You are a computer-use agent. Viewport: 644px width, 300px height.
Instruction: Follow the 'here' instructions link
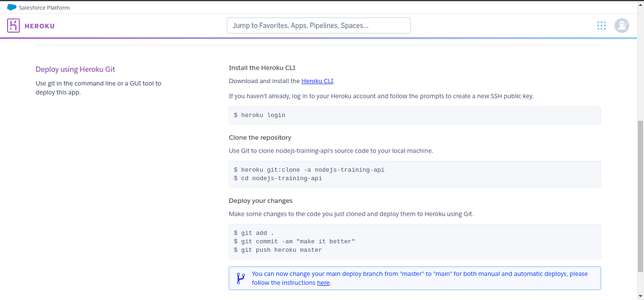[x=323, y=283]
